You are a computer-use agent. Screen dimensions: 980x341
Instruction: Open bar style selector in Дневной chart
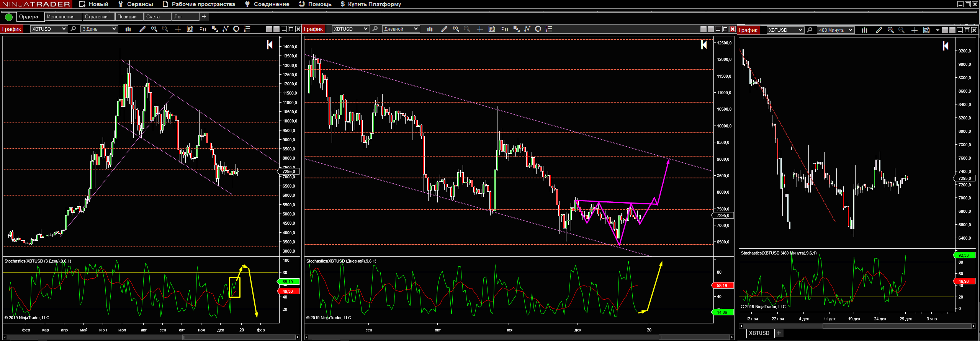pos(430,29)
